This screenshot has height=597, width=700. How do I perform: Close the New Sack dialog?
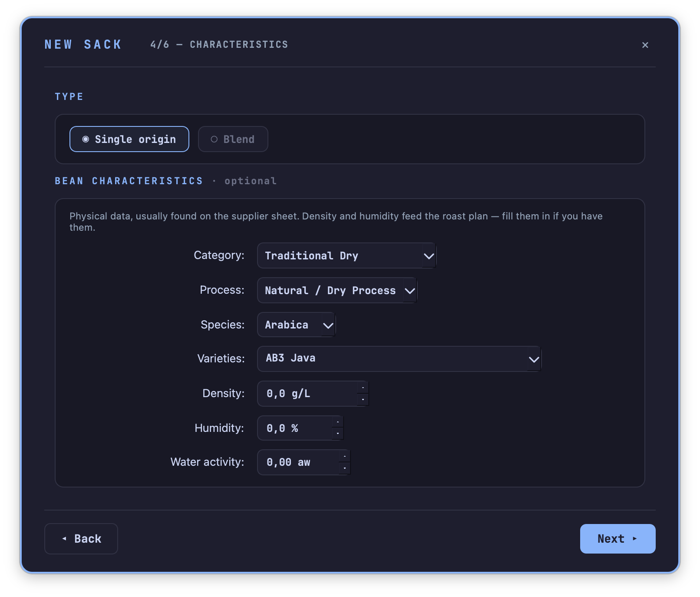pos(645,45)
